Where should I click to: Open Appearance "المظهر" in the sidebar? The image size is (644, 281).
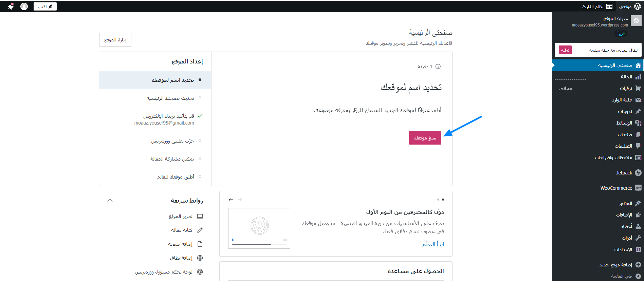(x=597, y=203)
